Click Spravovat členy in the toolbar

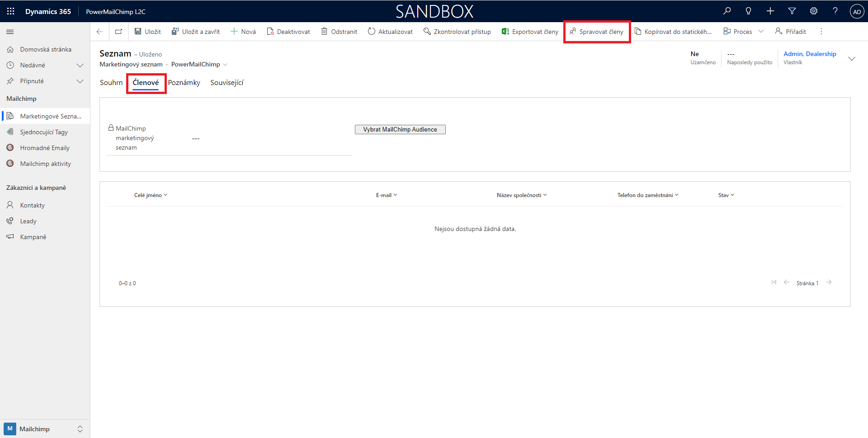coord(597,32)
